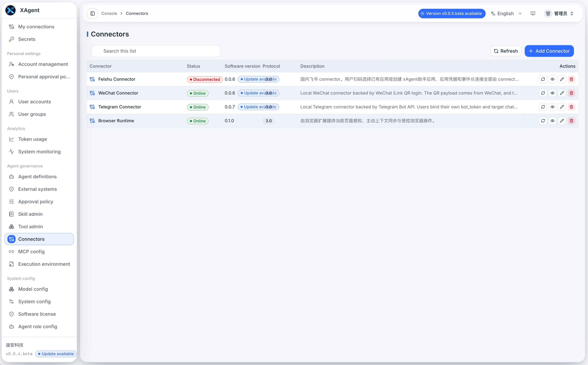Screen dimensions: 588x365
Task: Delete the Telegram Connector
Action: pyautogui.click(x=571, y=107)
